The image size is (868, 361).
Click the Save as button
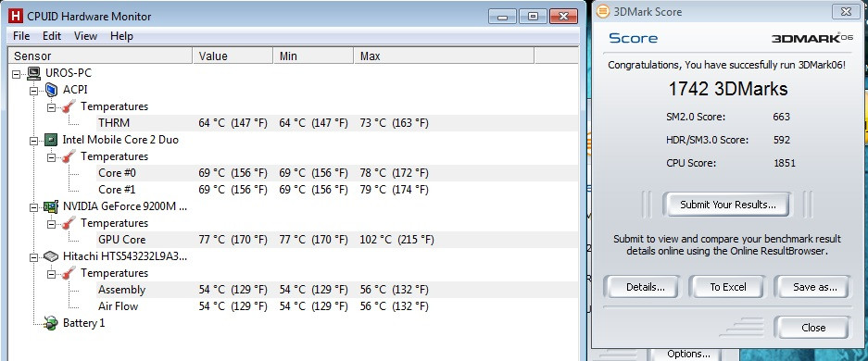coord(814,287)
